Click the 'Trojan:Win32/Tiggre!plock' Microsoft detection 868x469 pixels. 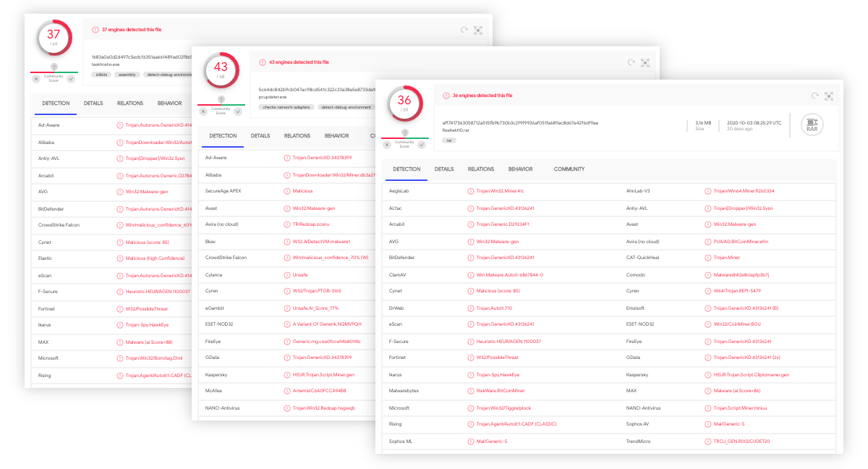[503, 407]
